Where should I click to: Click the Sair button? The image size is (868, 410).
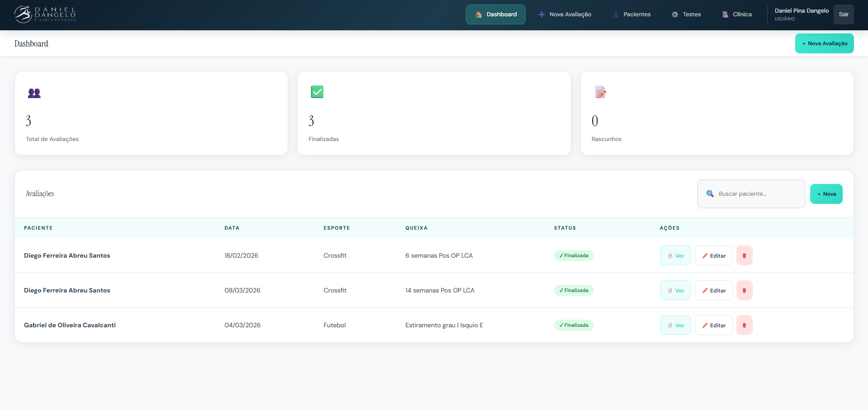pos(843,14)
